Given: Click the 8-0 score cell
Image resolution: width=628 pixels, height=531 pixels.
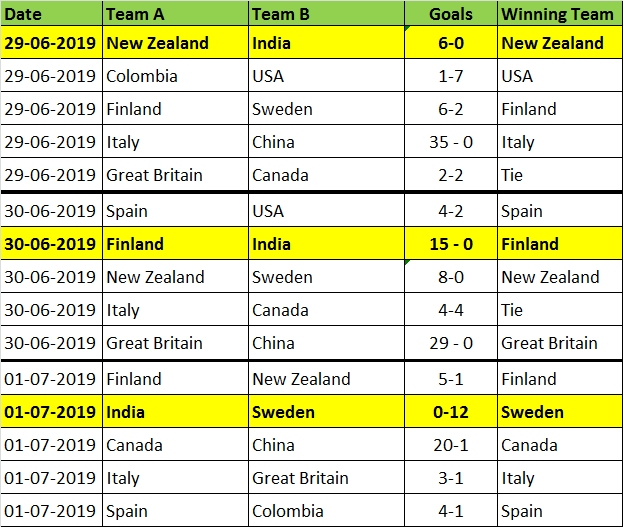Looking at the screenshot, I should click(x=451, y=277).
